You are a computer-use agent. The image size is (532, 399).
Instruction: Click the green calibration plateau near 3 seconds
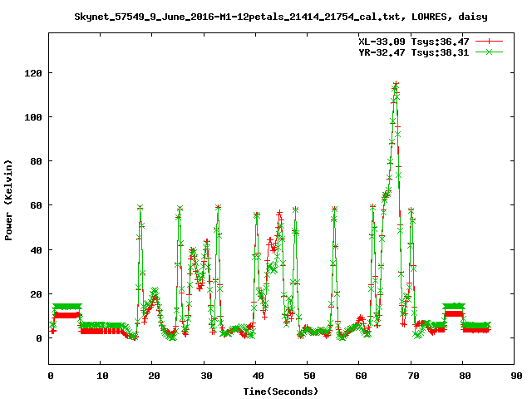pyautogui.click(x=66, y=307)
